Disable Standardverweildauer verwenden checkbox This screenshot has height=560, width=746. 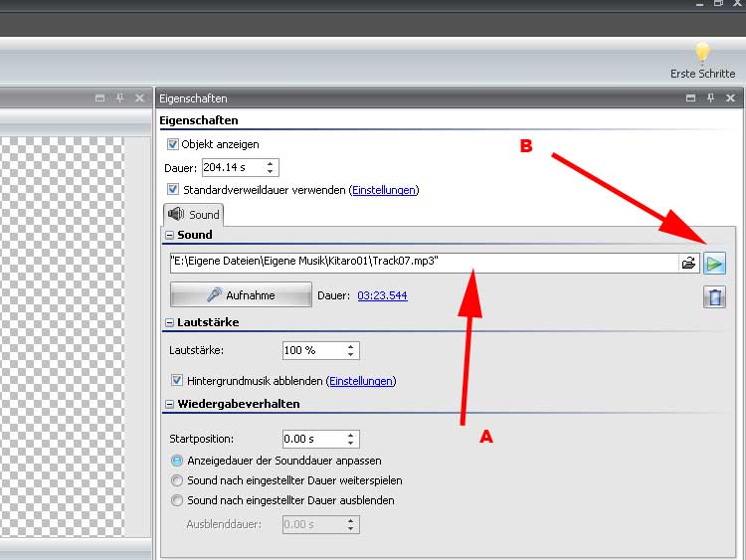coord(173,190)
